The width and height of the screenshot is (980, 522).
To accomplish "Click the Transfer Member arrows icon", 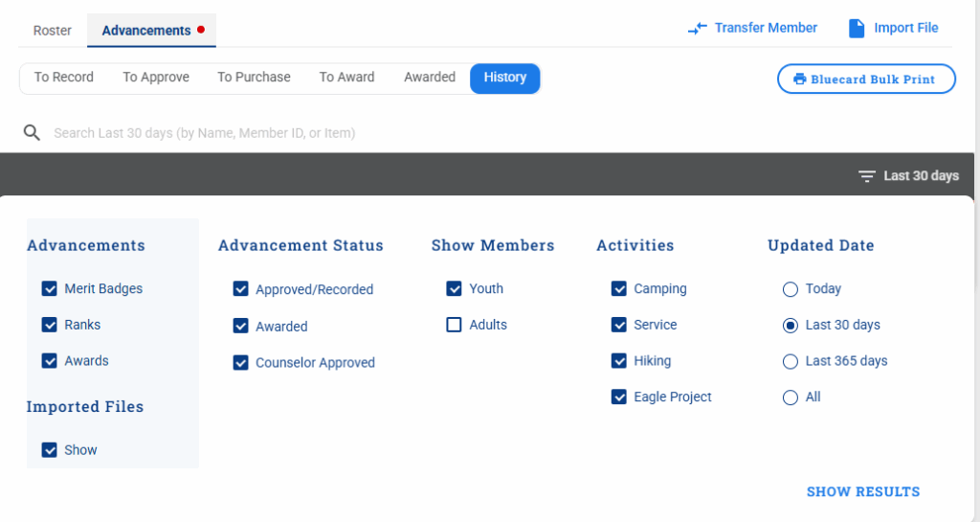I will click(698, 29).
